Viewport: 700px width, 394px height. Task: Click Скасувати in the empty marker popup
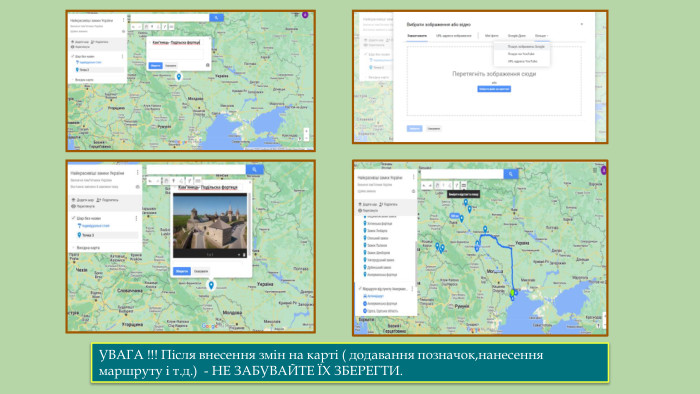pyautogui.click(x=171, y=66)
